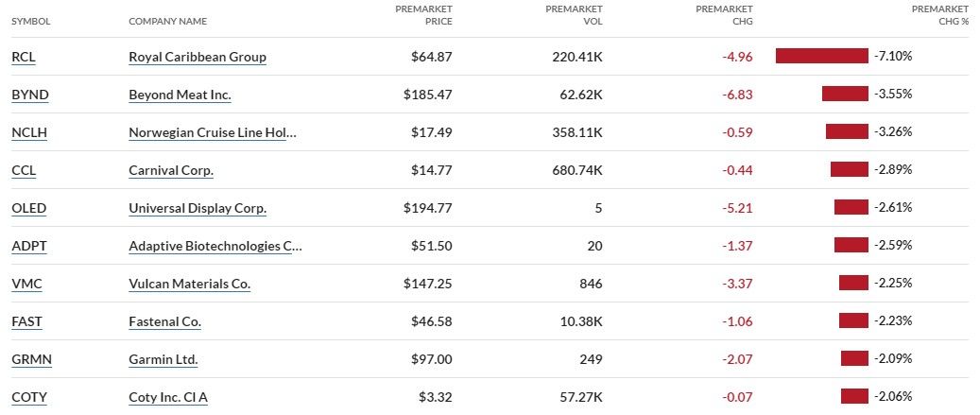The height and width of the screenshot is (415, 980).
Task: Sort by Premarket Price column header
Action: 424,15
